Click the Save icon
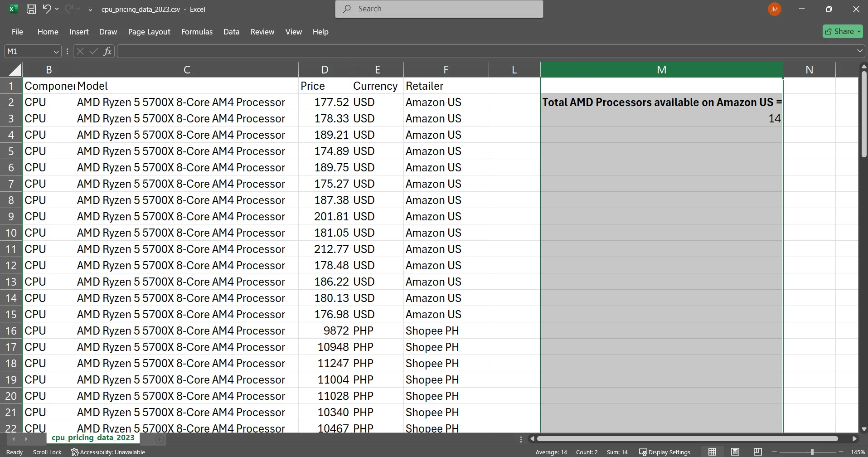 [x=31, y=9]
